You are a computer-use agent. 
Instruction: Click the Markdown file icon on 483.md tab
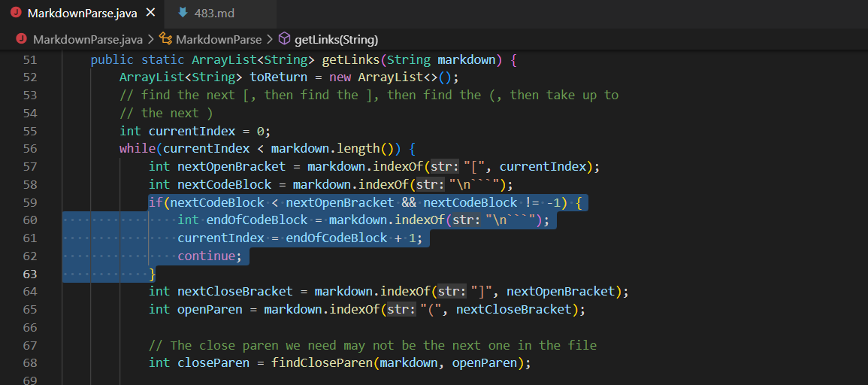click(x=183, y=14)
